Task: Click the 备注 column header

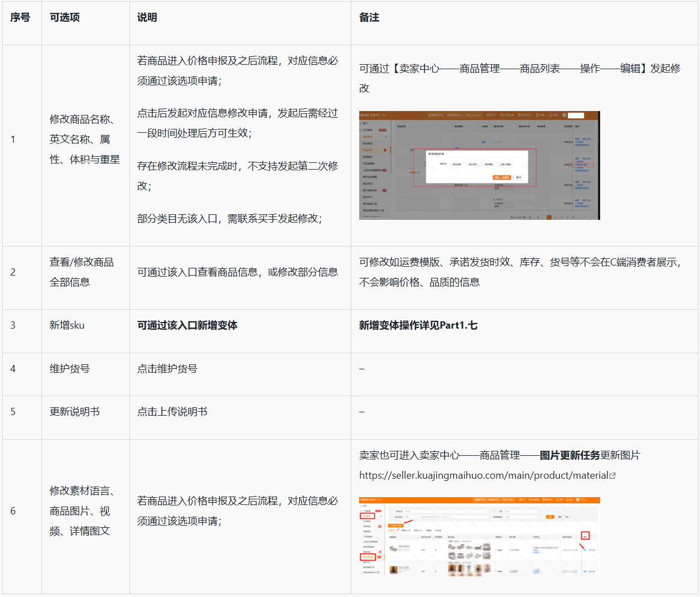Action: [x=369, y=18]
